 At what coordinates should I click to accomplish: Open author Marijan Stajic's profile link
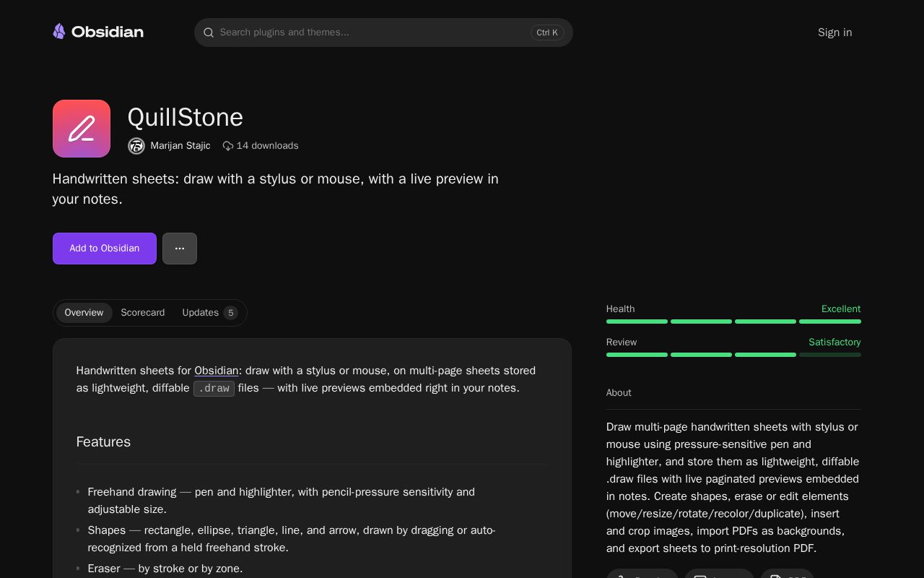click(180, 146)
